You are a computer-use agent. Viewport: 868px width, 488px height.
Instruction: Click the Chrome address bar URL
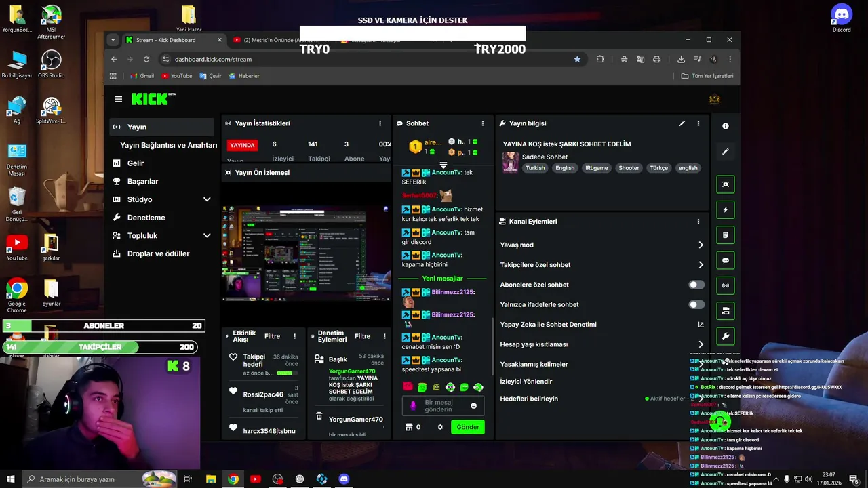point(213,59)
